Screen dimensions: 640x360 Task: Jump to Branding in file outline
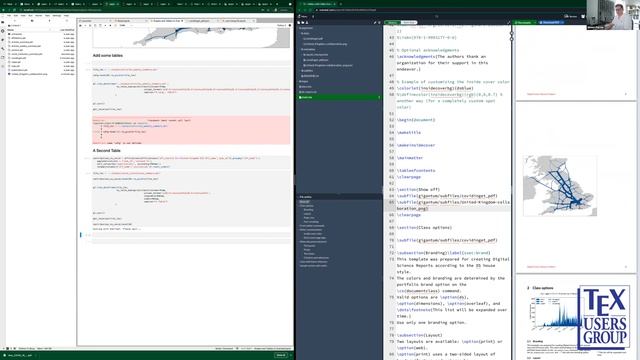[309, 209]
